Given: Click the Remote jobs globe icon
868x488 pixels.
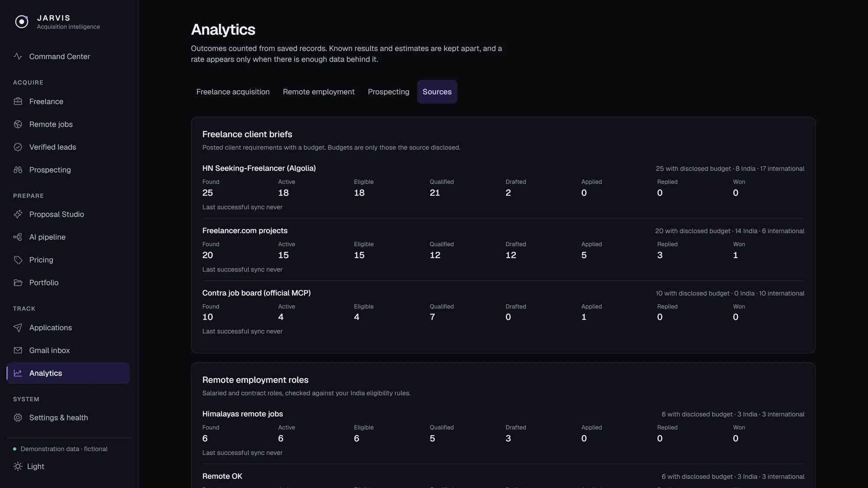Looking at the screenshot, I should click(x=18, y=124).
